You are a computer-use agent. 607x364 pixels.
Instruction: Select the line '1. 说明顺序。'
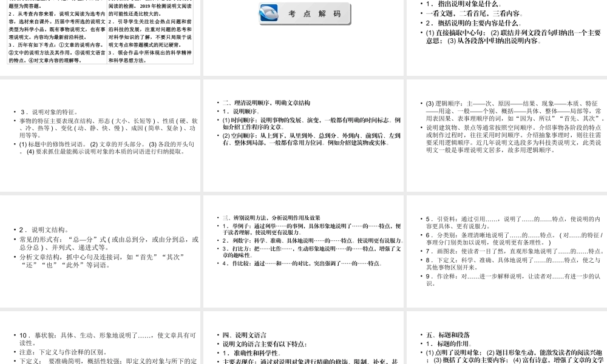[x=241, y=112]
